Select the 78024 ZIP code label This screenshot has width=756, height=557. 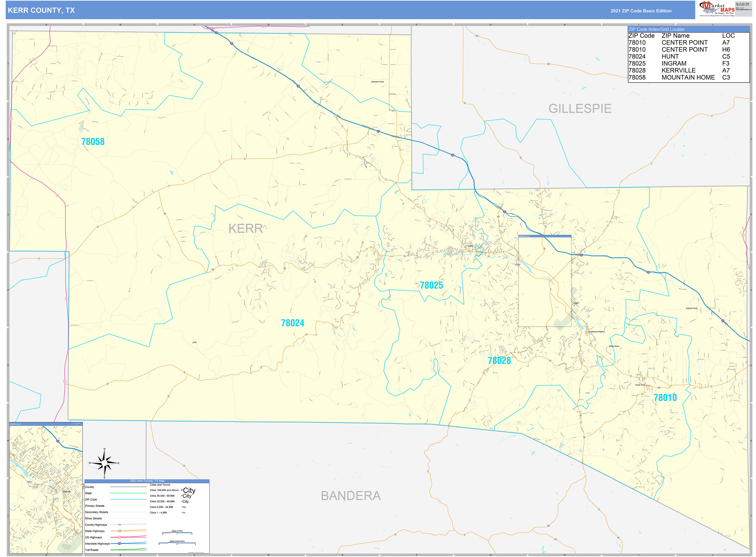click(x=292, y=323)
